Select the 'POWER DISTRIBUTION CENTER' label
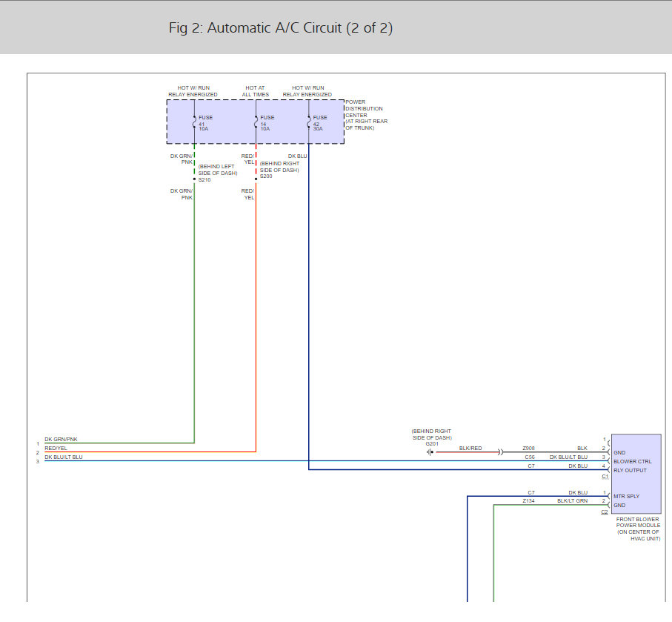Image resolution: width=672 pixels, height=622 pixels. pos(364,108)
